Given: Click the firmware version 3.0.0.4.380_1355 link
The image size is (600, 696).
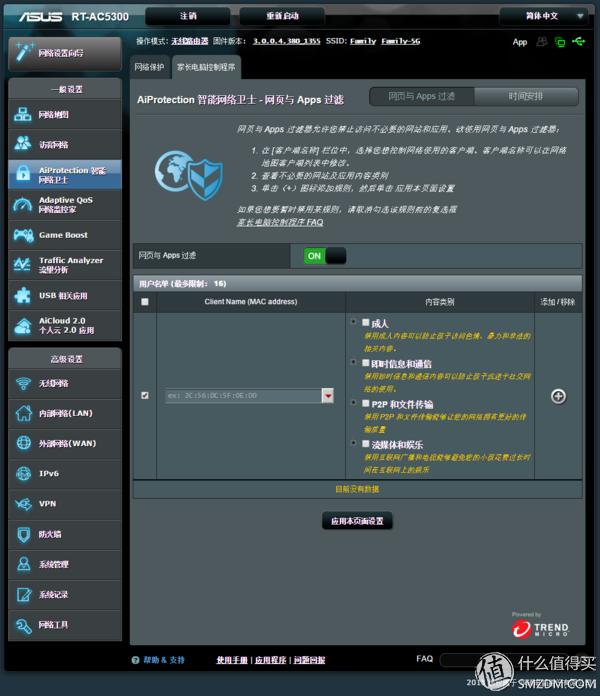Looking at the screenshot, I should pyautogui.click(x=287, y=41).
